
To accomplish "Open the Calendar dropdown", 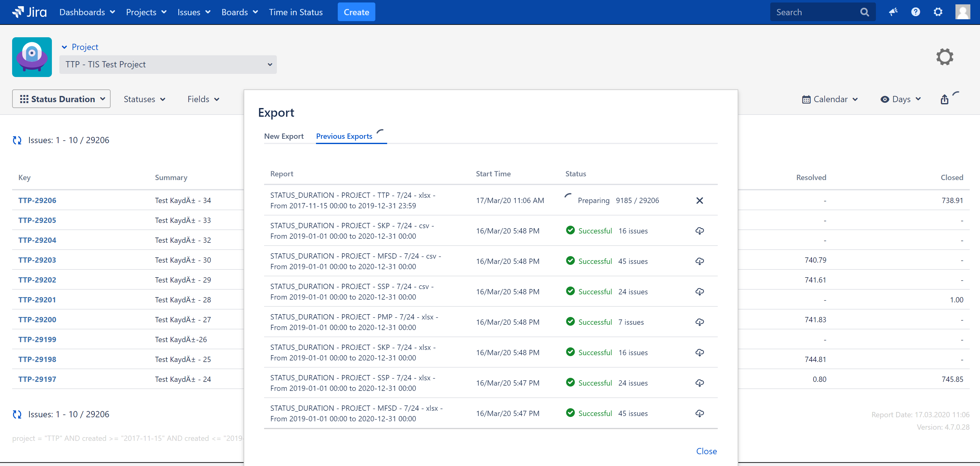I will point(830,99).
